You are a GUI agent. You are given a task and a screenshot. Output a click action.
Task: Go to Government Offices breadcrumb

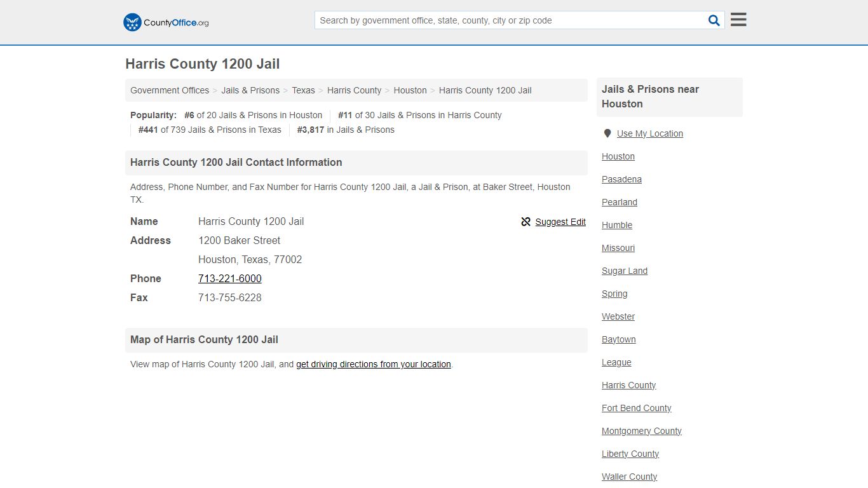(170, 90)
